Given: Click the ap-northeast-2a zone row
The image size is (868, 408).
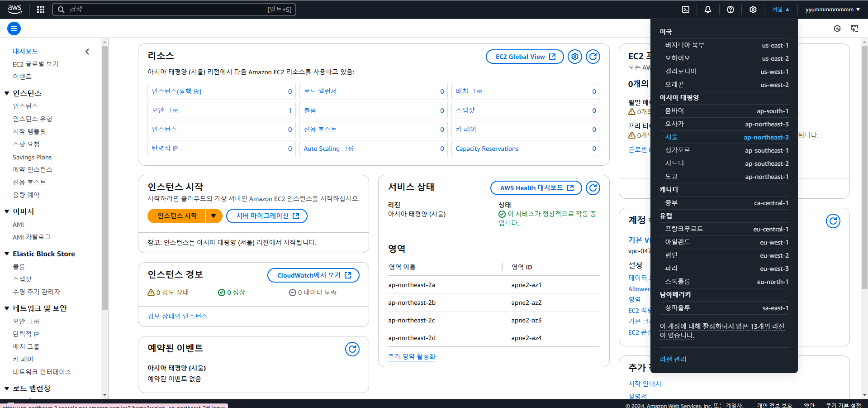Looking at the screenshot, I should 494,285.
